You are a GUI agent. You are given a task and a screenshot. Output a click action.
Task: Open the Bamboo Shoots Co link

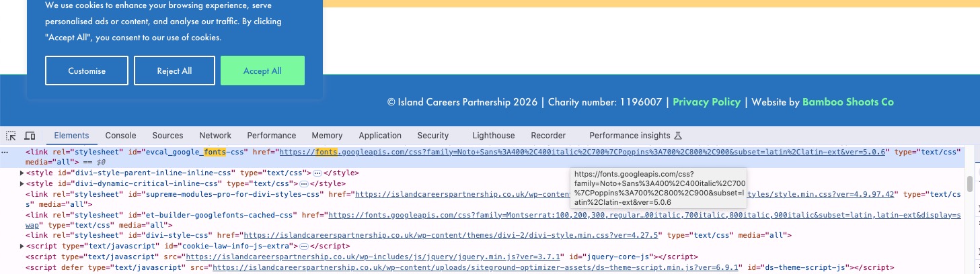847,102
